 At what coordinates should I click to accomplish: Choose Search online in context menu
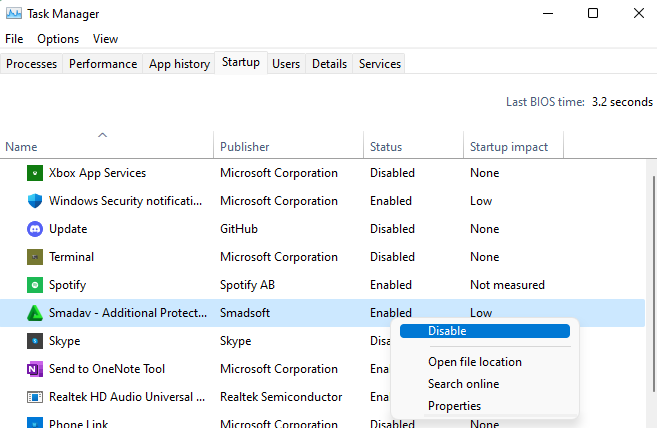(x=463, y=384)
